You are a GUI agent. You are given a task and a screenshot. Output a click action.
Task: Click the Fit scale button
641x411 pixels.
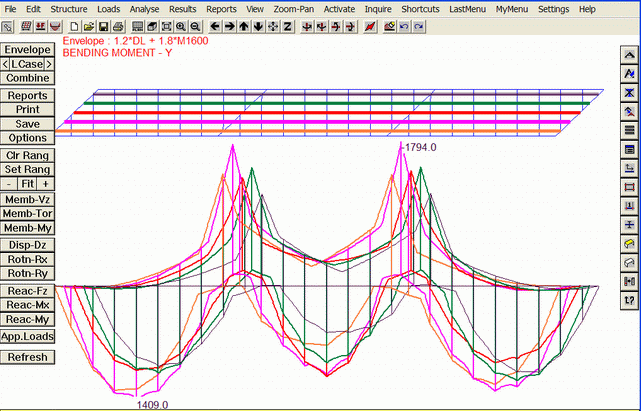pos(27,184)
